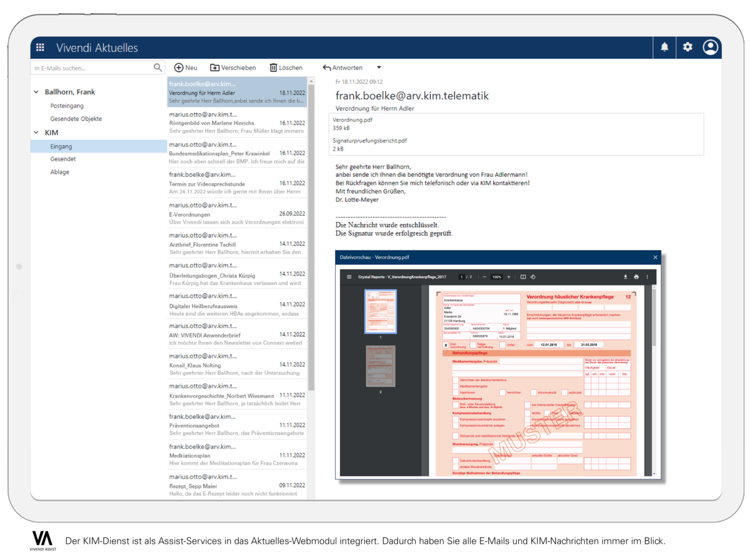750x560 pixels.
Task: Open the email "Termin zur Videosprechstunde"
Action: coord(237,183)
